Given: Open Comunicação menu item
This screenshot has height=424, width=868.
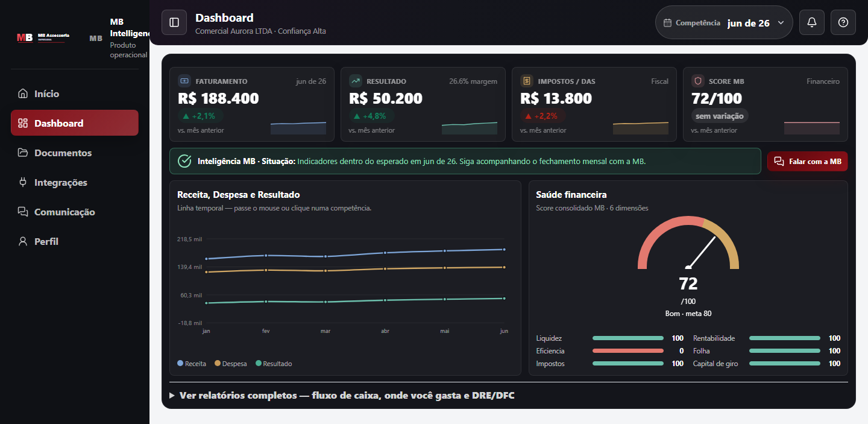Looking at the screenshot, I should pos(75,212).
